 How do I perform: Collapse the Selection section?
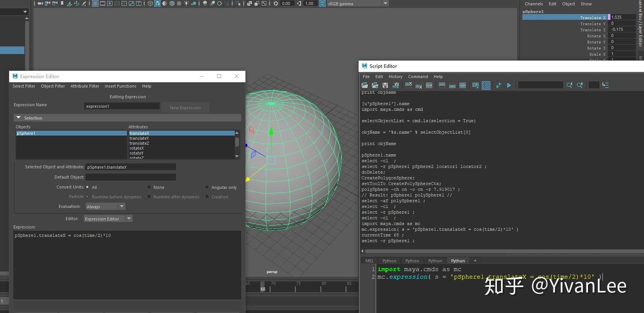tap(18, 118)
